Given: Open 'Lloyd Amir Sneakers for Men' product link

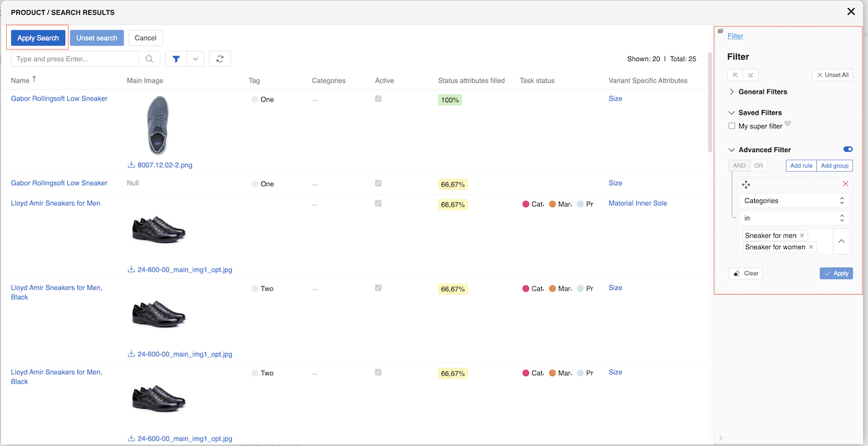Looking at the screenshot, I should pos(56,203).
